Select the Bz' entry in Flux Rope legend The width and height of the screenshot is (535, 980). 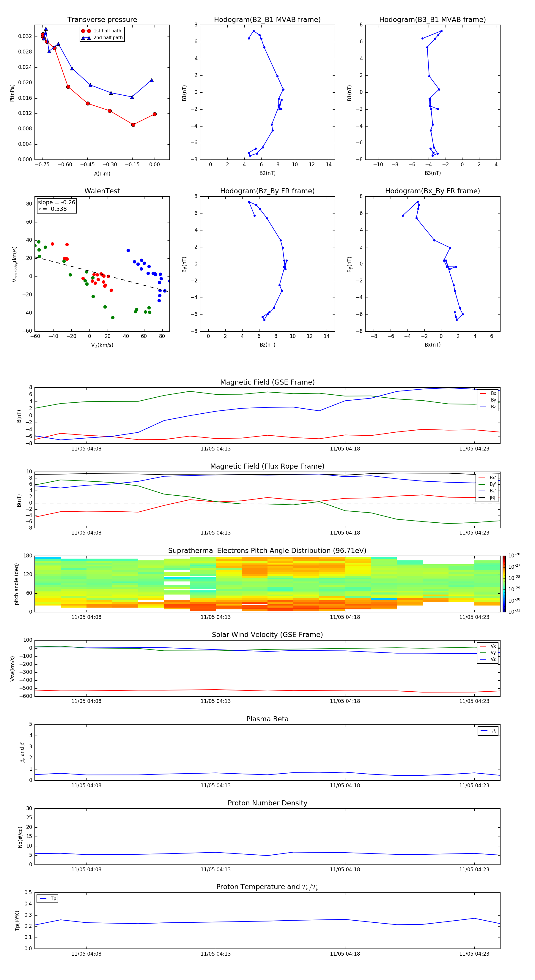click(x=487, y=491)
